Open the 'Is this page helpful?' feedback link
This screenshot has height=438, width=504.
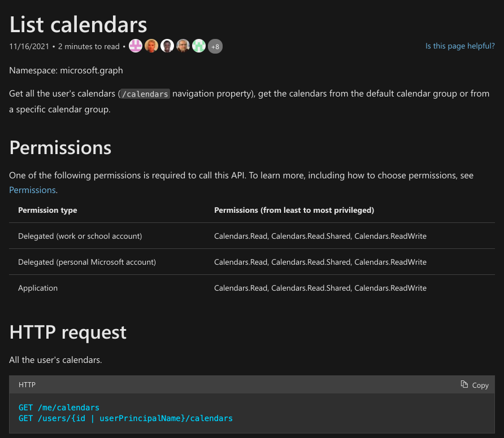pos(460,46)
